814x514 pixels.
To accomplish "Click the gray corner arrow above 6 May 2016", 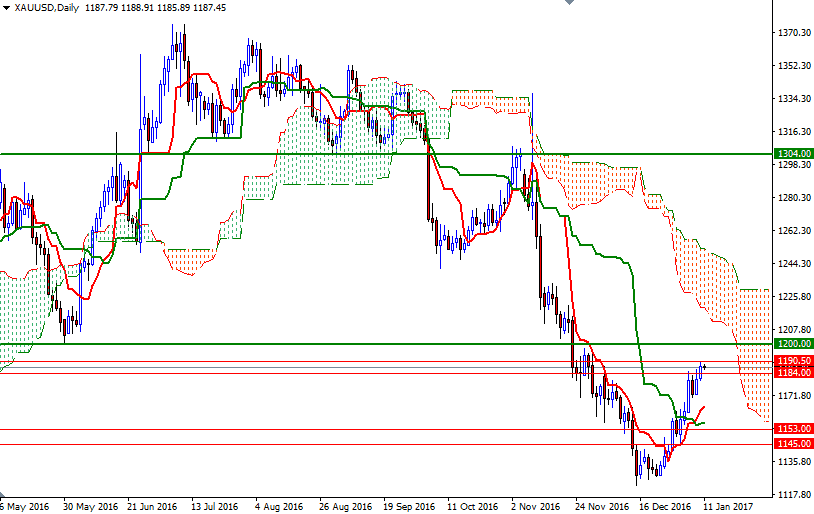I will (x=2, y=495).
